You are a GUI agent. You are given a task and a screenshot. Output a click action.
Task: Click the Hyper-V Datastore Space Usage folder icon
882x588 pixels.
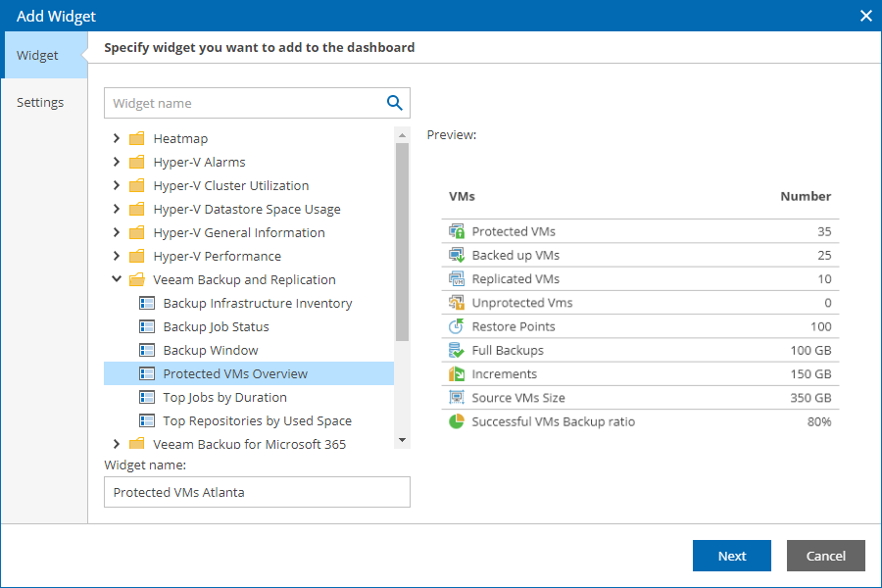coord(136,210)
